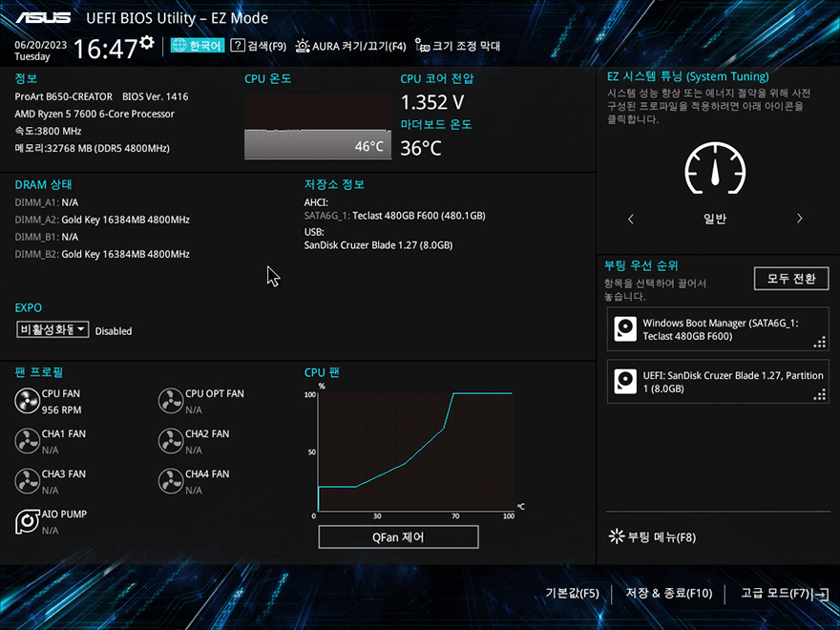Open the clock settings gear icon

tap(146, 42)
